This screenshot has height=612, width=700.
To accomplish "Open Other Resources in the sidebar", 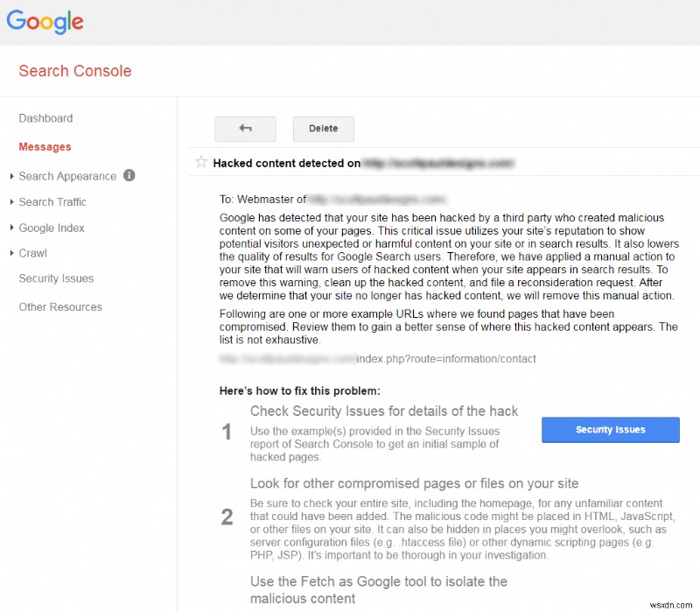I will tap(60, 307).
